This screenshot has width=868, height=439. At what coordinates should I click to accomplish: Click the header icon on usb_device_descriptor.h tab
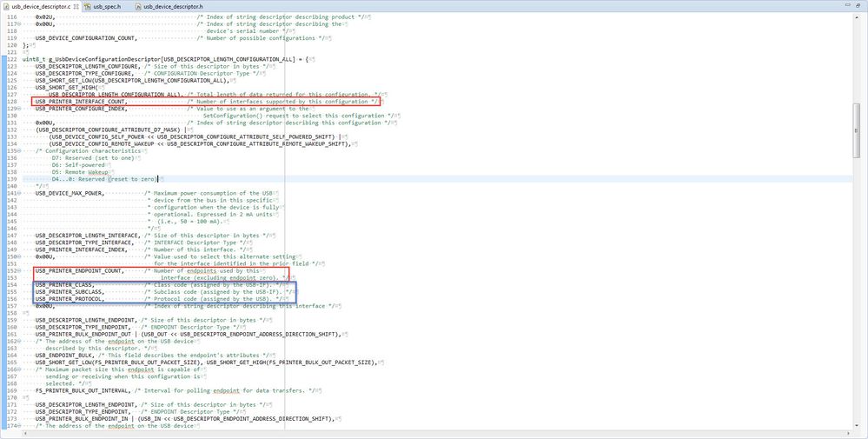[138, 7]
